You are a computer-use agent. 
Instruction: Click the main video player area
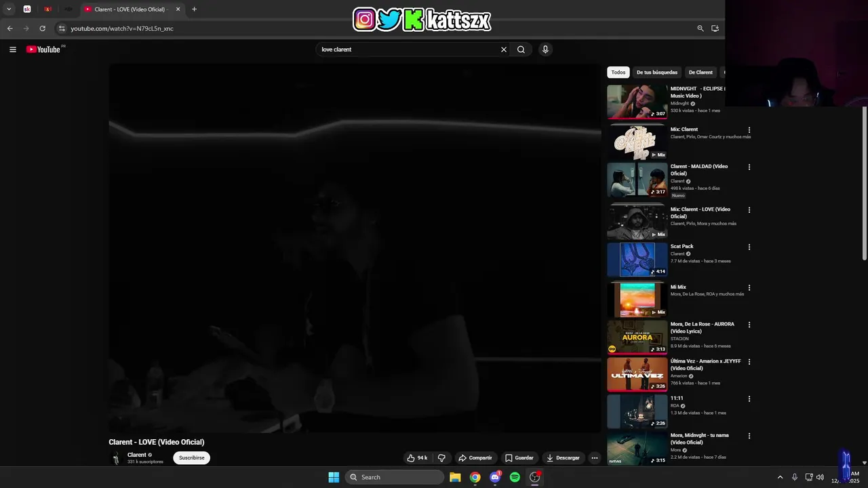[x=355, y=248]
